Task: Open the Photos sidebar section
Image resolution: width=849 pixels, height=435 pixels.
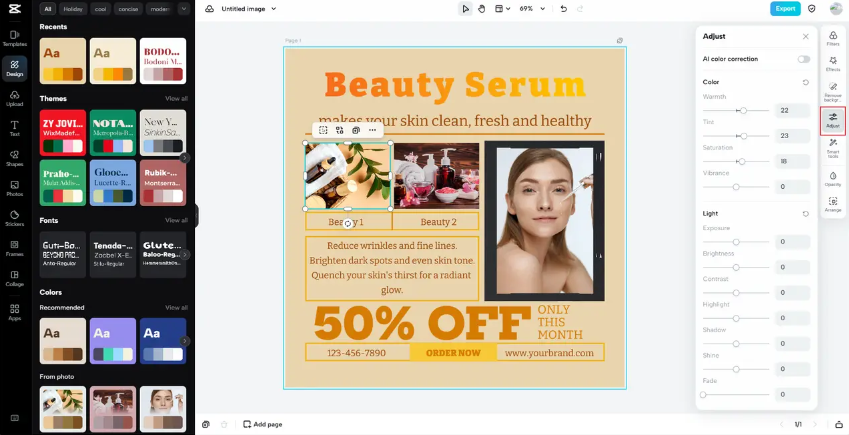Action: point(15,189)
